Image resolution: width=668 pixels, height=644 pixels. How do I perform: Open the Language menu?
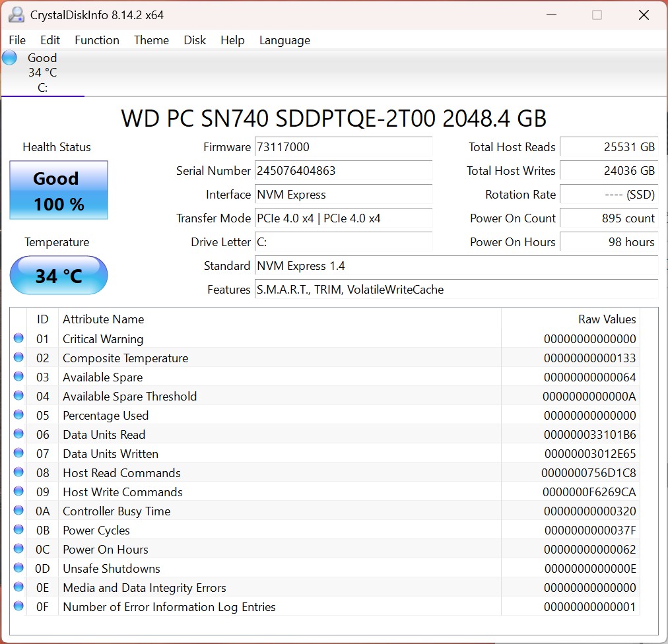click(x=284, y=40)
